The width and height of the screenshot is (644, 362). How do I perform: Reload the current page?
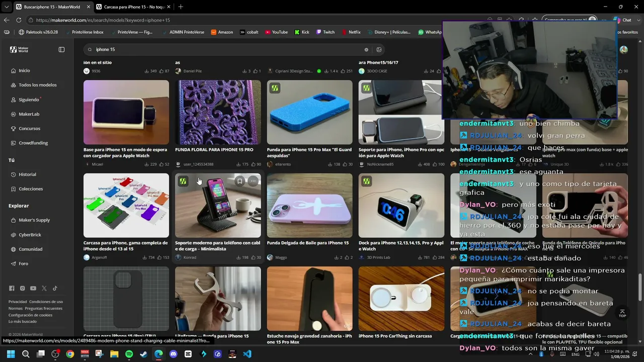(x=19, y=20)
